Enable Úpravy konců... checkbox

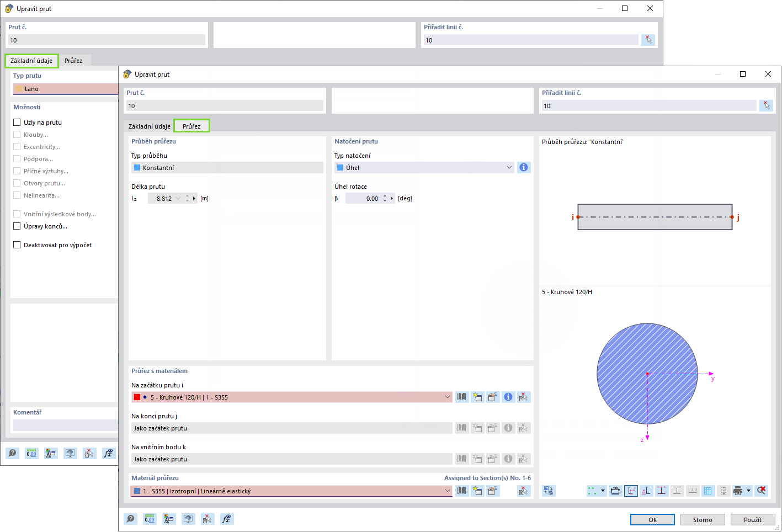point(17,226)
